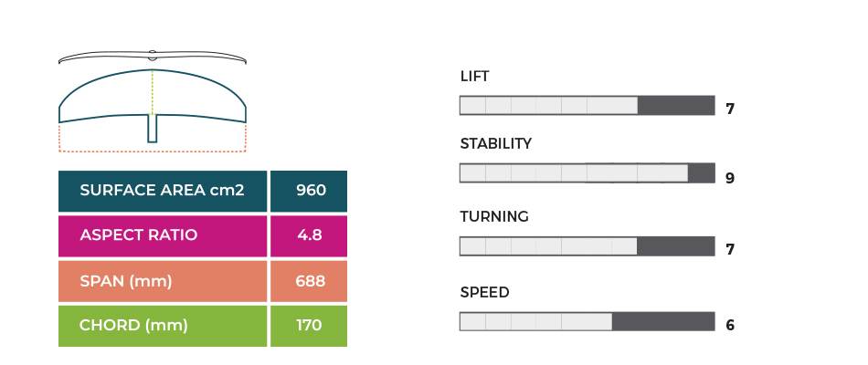Select the 170 chord value cell
The height and width of the screenshot is (365, 868).
pos(309,327)
